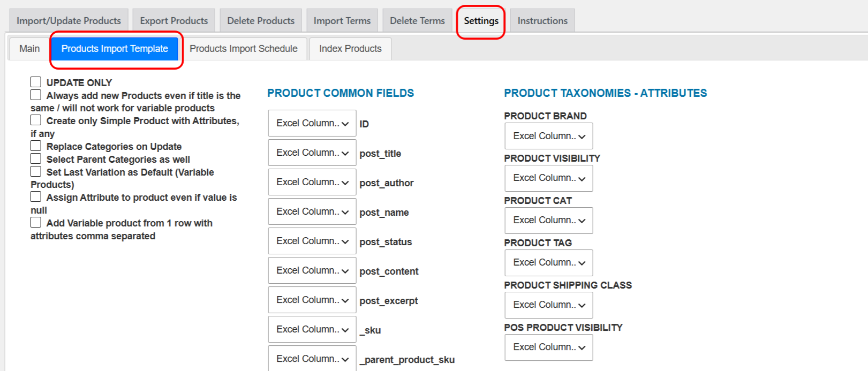Click the post_excerpt field label
The image size is (868, 371).
[x=389, y=301]
